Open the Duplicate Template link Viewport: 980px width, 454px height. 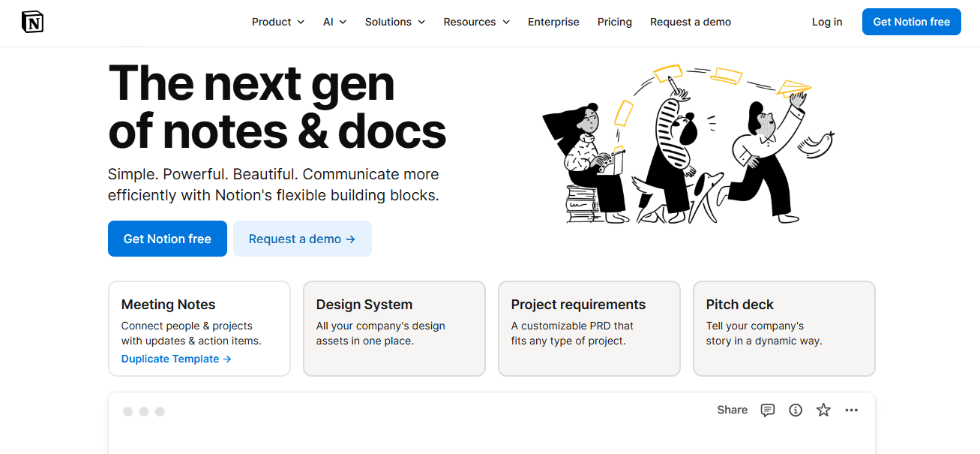pyautogui.click(x=176, y=359)
